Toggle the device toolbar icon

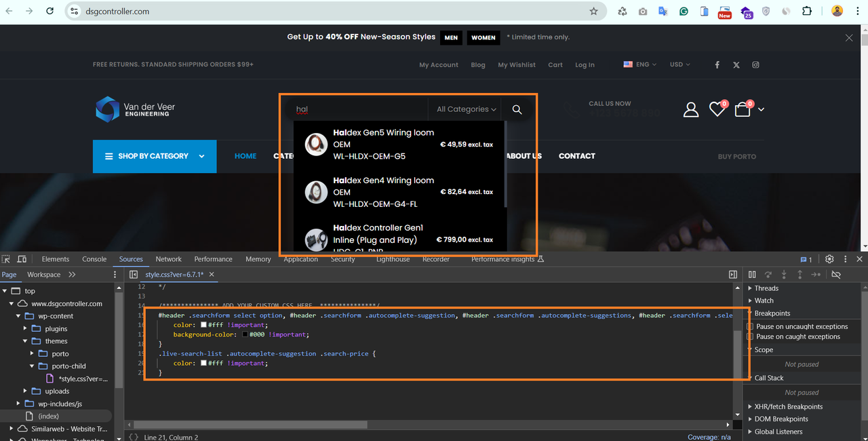click(x=22, y=259)
